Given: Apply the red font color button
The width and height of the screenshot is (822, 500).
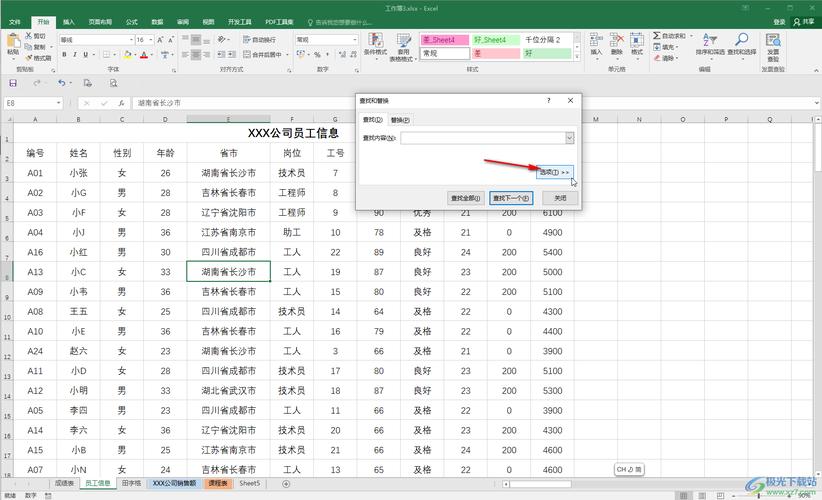Looking at the screenshot, I should pyautogui.click(x=144, y=55).
